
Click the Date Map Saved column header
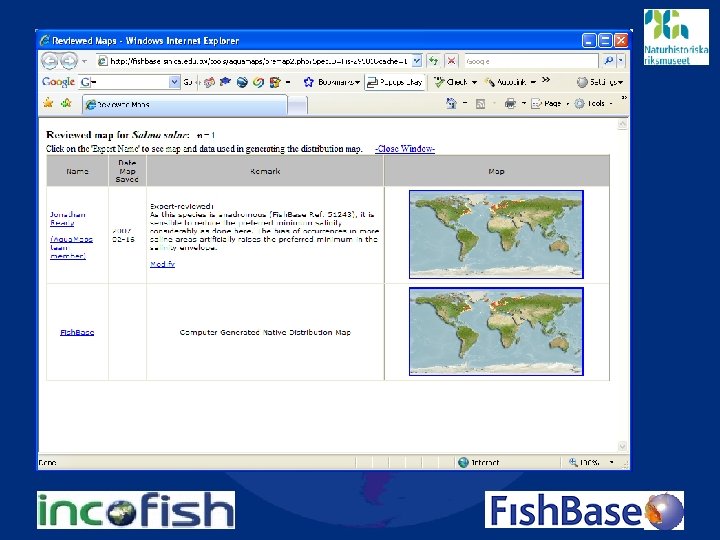(x=127, y=171)
